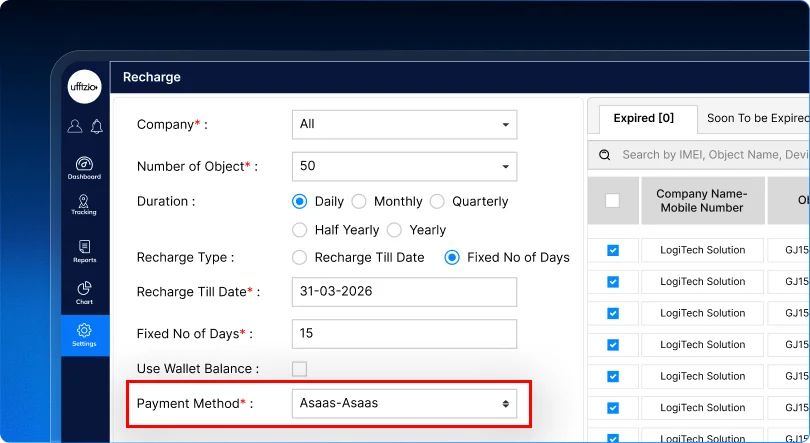Select the Yearly duration option
Screen dimensions: 810x443
pyautogui.click(x=394, y=230)
